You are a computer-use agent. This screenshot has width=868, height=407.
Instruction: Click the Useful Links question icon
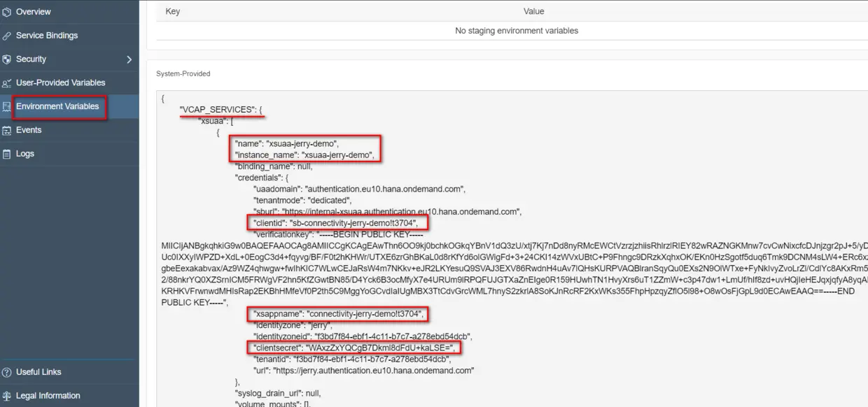(x=6, y=372)
